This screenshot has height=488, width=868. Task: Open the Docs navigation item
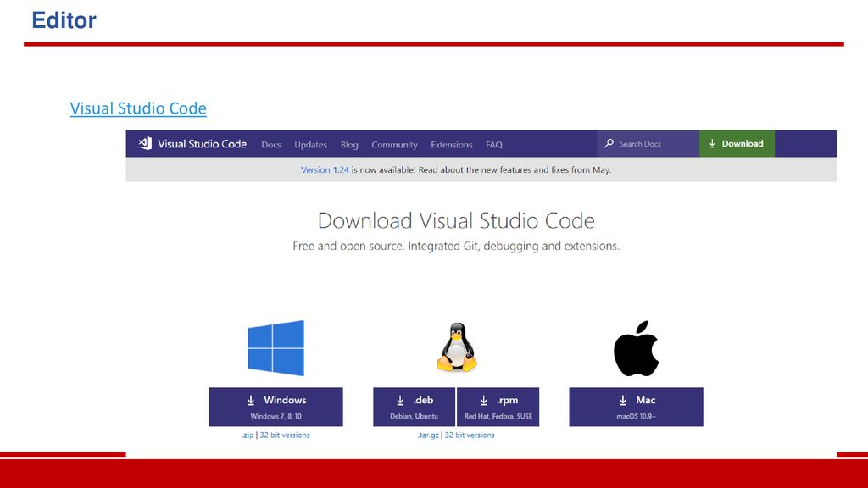click(271, 144)
